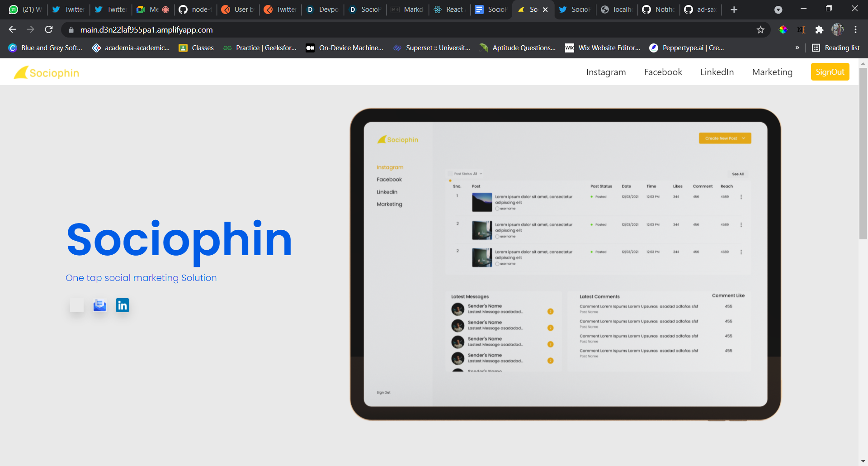Switch to the localh tab

coord(617,10)
